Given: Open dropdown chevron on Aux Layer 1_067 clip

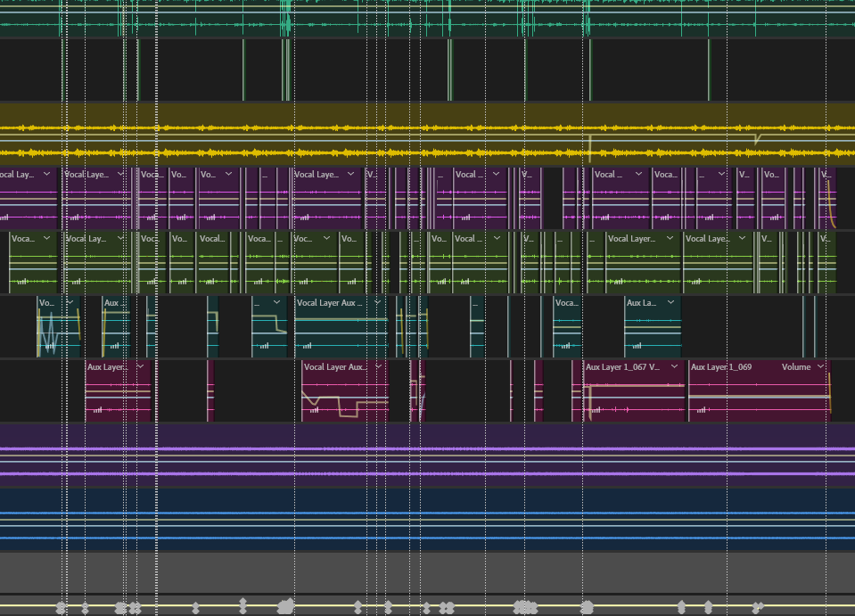Looking at the screenshot, I should (x=675, y=366).
